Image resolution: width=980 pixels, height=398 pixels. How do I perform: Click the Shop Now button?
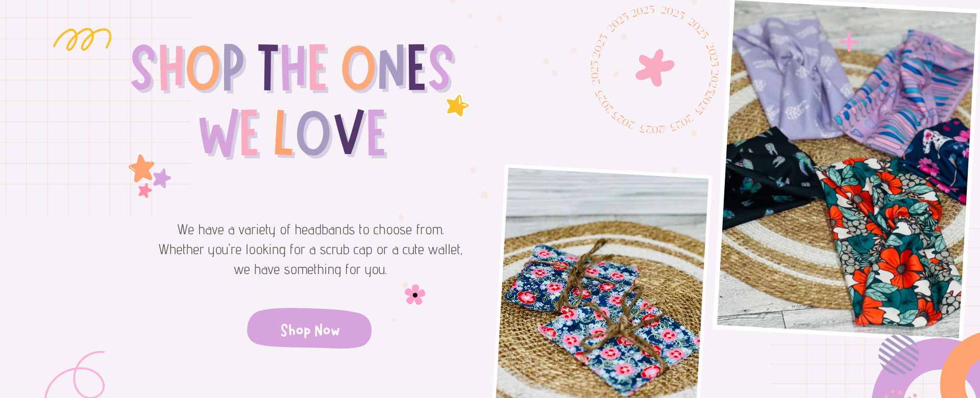[309, 329]
